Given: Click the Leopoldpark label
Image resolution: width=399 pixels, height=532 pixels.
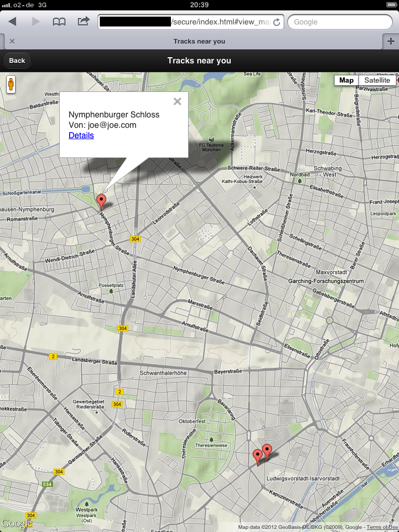Looking at the screenshot, I should pyautogui.click(x=383, y=214).
